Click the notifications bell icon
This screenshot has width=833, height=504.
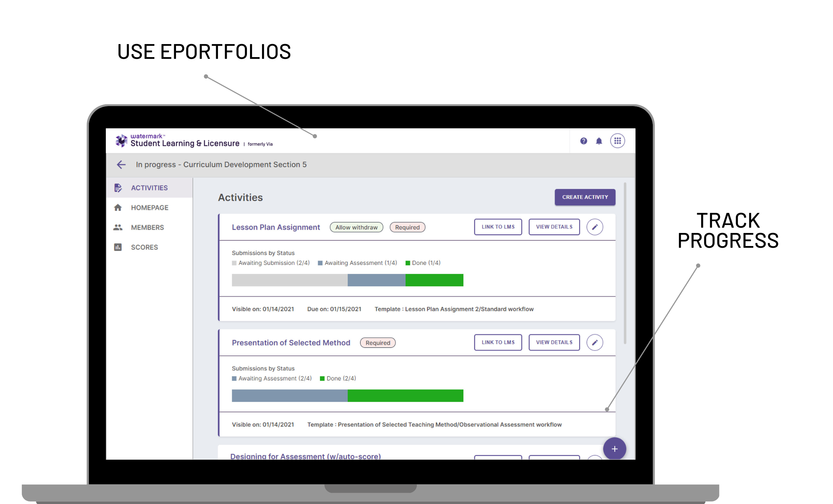click(x=599, y=141)
